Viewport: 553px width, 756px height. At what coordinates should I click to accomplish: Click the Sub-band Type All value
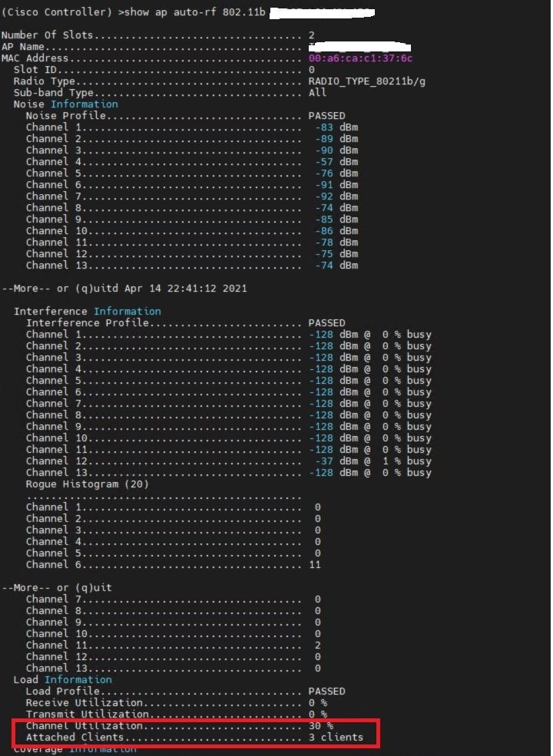[x=317, y=93]
